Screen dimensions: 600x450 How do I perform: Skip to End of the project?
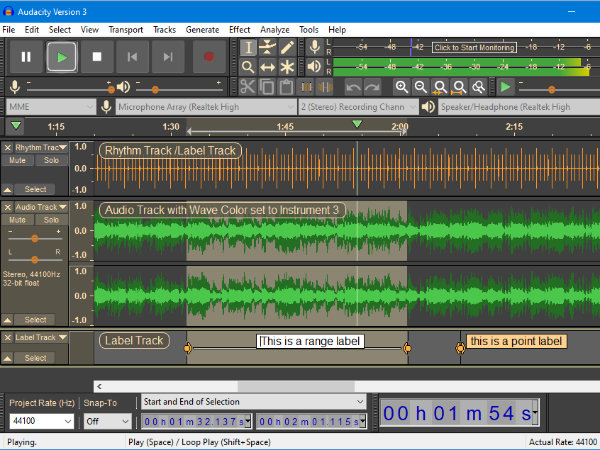[x=168, y=57]
